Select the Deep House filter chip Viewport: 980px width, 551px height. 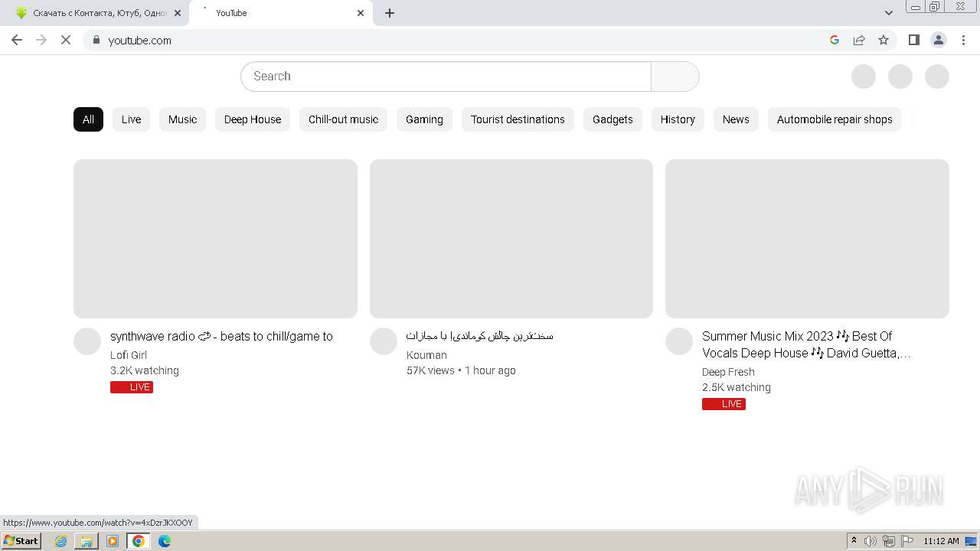[x=253, y=119]
